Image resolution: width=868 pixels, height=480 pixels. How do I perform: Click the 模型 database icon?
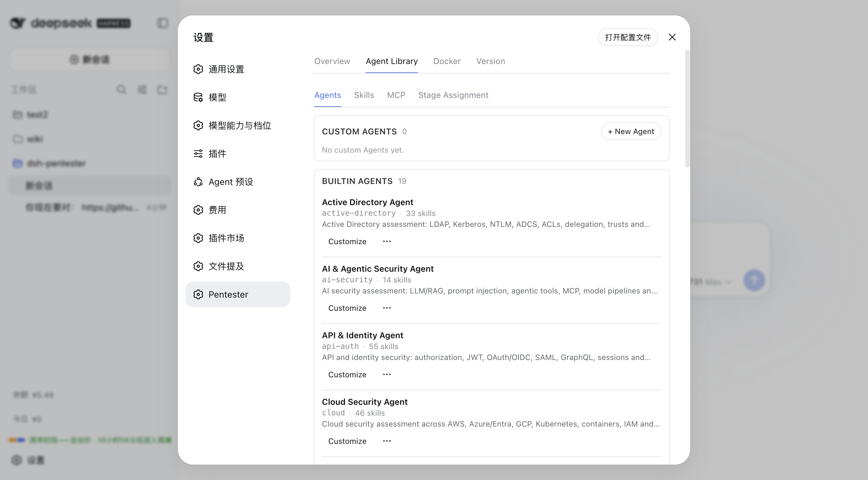[x=198, y=97]
